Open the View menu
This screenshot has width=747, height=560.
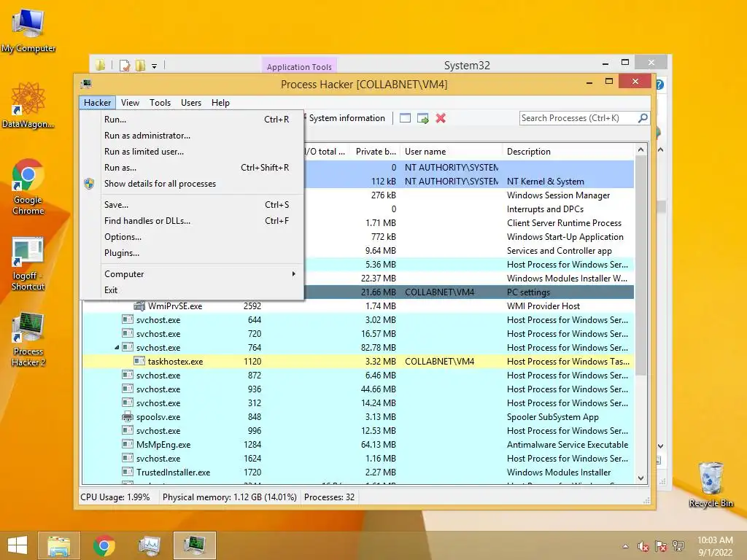point(130,102)
